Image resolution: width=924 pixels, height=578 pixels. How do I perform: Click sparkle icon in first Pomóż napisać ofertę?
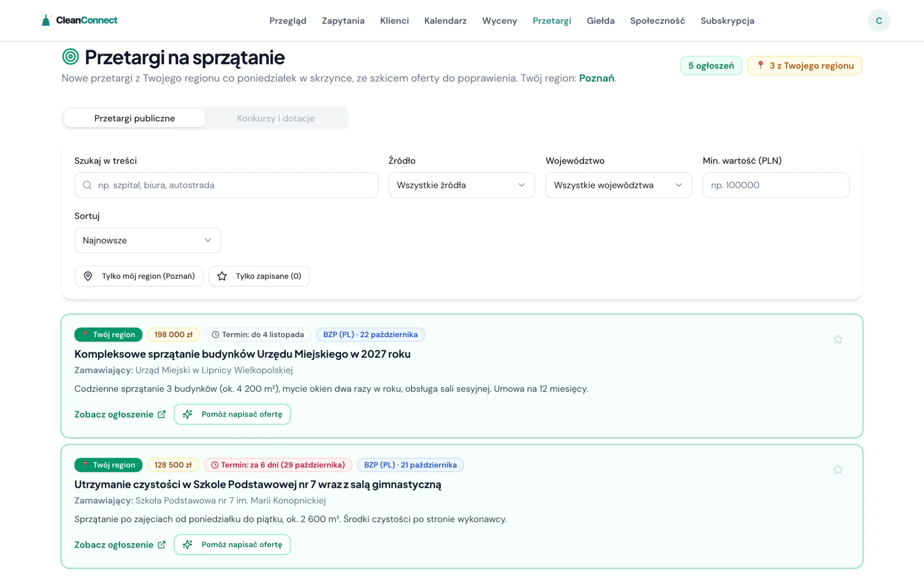pyautogui.click(x=188, y=414)
